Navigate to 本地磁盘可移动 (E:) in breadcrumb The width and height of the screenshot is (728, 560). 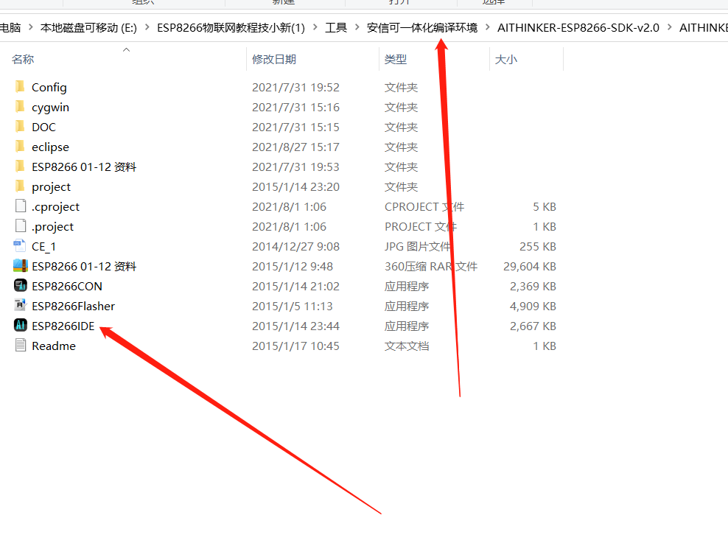88,28
